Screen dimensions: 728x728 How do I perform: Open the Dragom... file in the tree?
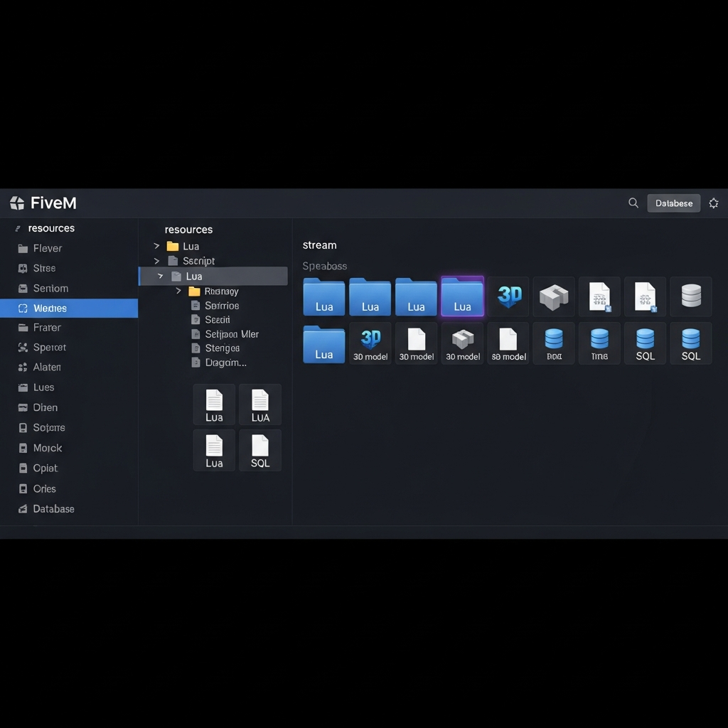point(219,363)
